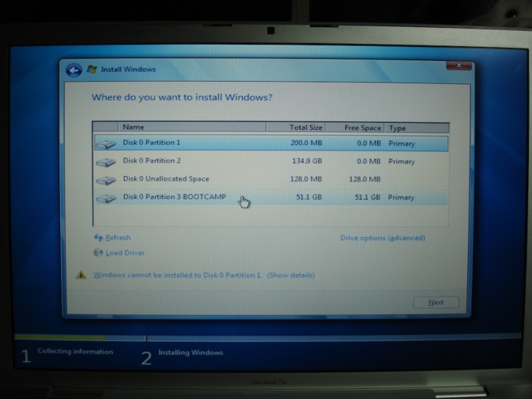
Task: Click 128.0 MB free space cell
Action: point(365,179)
